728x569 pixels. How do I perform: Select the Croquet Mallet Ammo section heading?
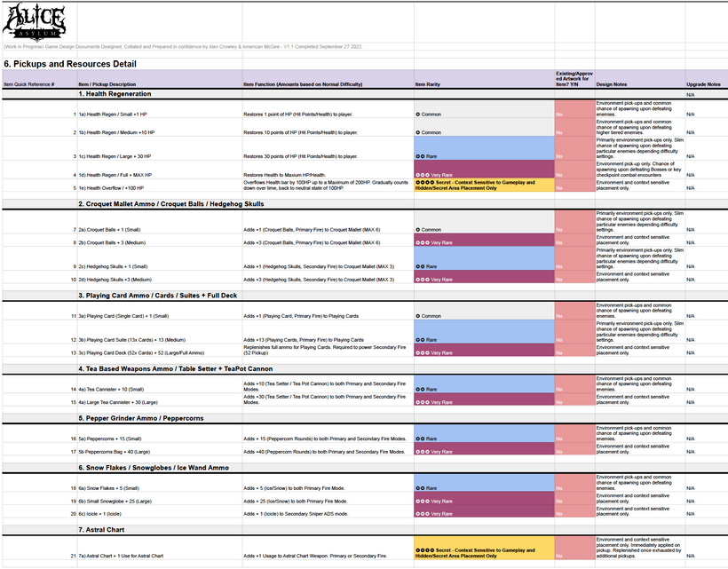pos(170,204)
